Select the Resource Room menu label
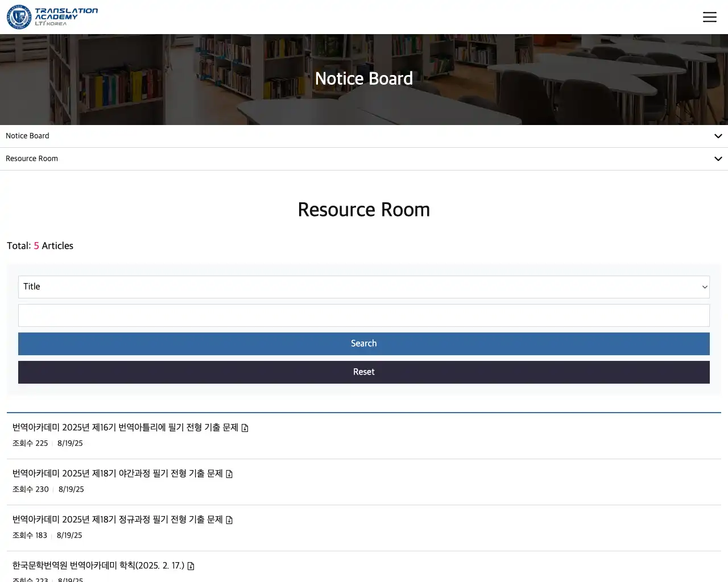This screenshot has width=728, height=582. [32, 159]
